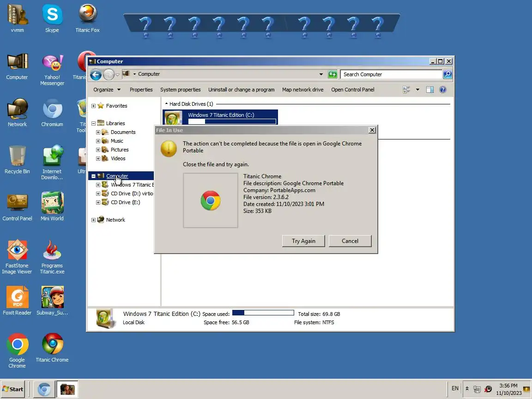
Task: Click the change view icon
Action: (x=406, y=90)
